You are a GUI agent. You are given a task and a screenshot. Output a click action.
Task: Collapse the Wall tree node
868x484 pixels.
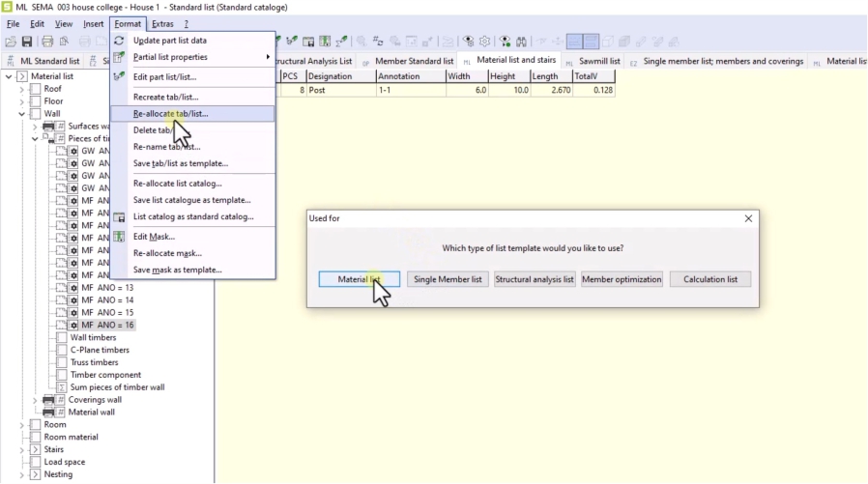pyautogui.click(x=22, y=113)
